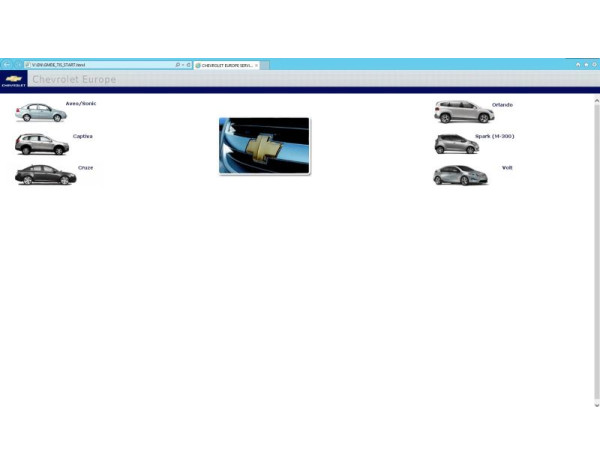Click the Spark (M-300) car image
This screenshot has height=466, width=600.
pos(456,144)
